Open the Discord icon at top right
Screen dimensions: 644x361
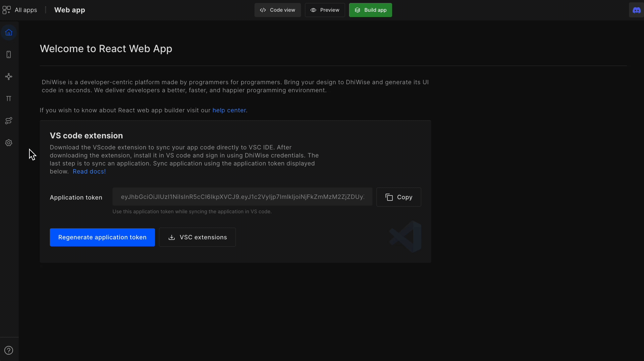point(636,10)
